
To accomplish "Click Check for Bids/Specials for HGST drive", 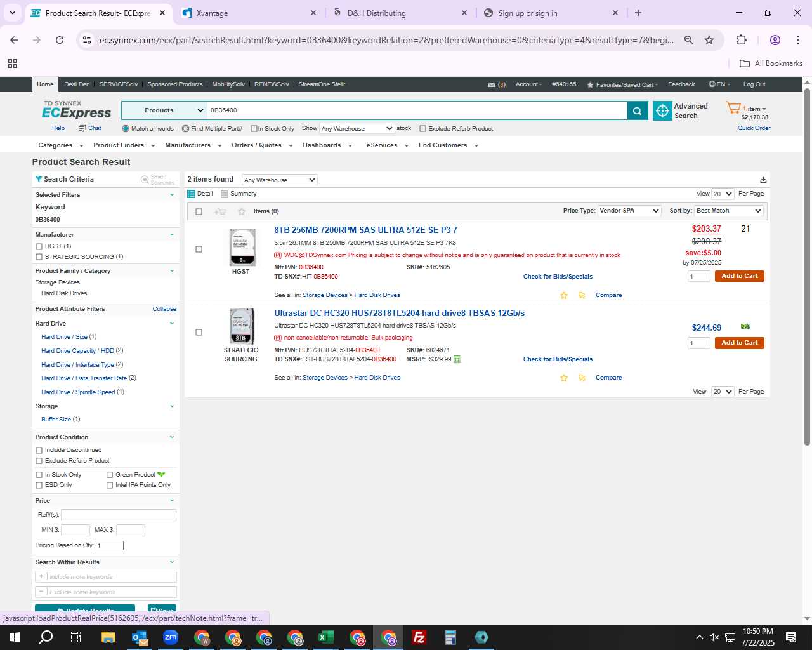I will [x=558, y=277].
